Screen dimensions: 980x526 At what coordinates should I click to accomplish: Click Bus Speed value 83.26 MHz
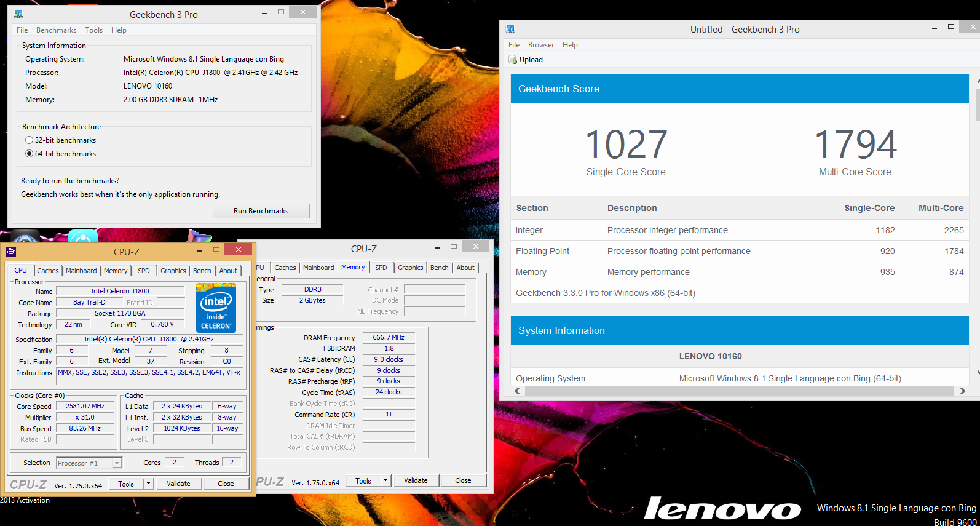point(85,428)
